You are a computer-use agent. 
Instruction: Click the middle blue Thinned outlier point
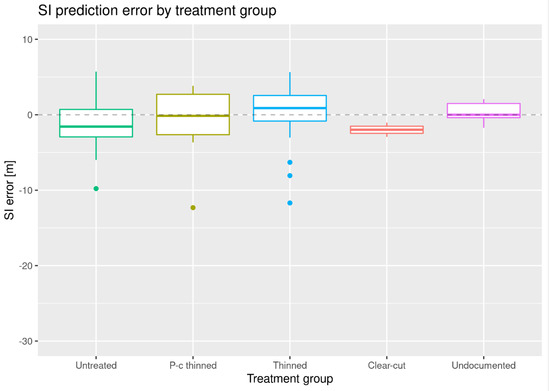coord(290,176)
